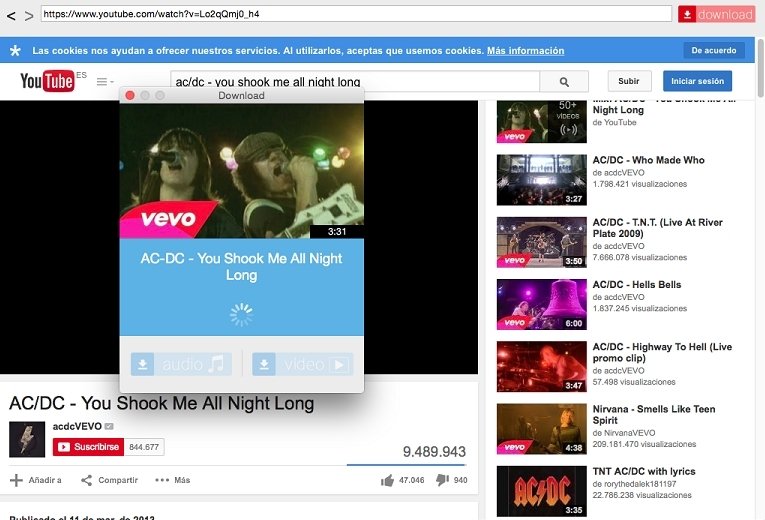Open the Más options menu
Screen dimensions: 765x520
coord(172,480)
